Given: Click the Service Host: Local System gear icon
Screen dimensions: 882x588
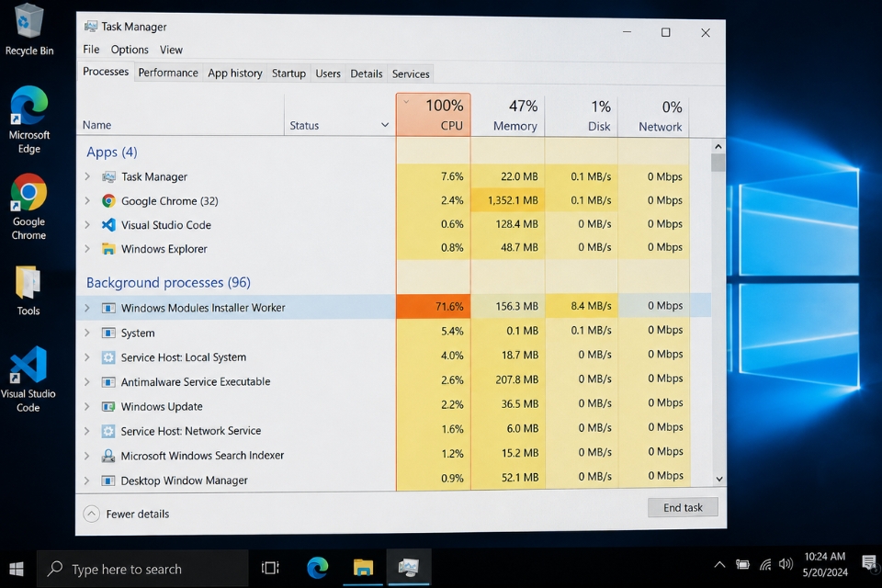Looking at the screenshot, I should point(108,357).
